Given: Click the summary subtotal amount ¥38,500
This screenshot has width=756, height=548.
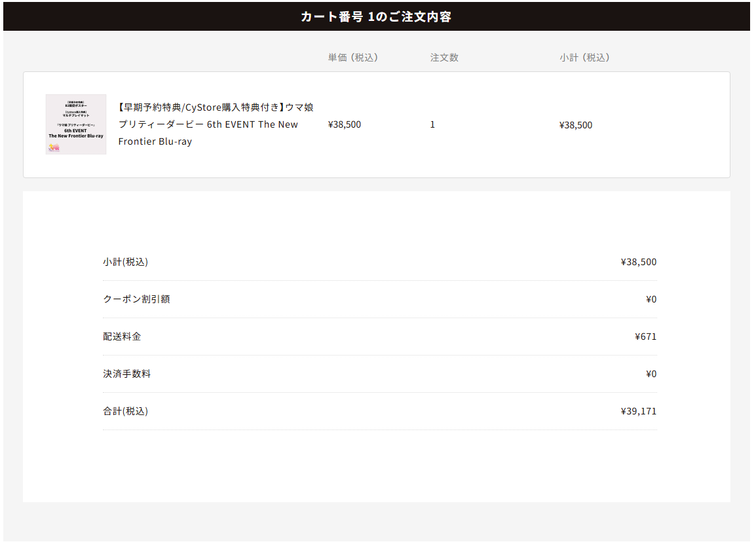Looking at the screenshot, I should click(x=638, y=262).
